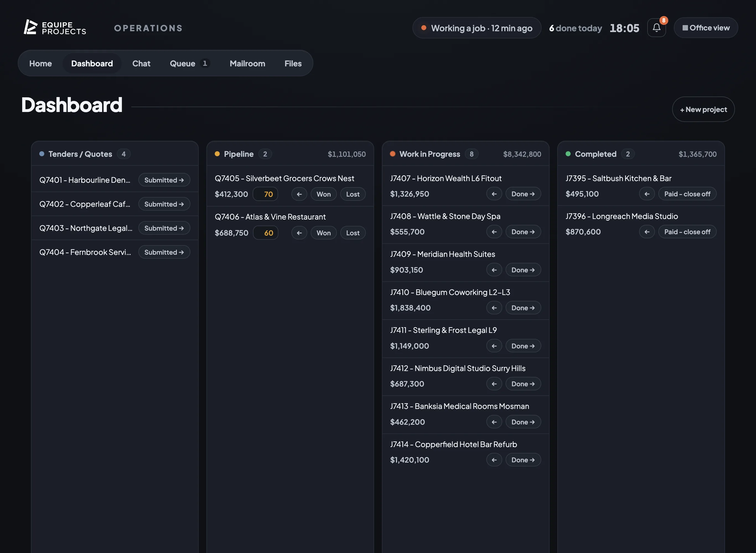
Task: Close off paid J7395 Saltbush Kitchen
Action: tap(687, 194)
